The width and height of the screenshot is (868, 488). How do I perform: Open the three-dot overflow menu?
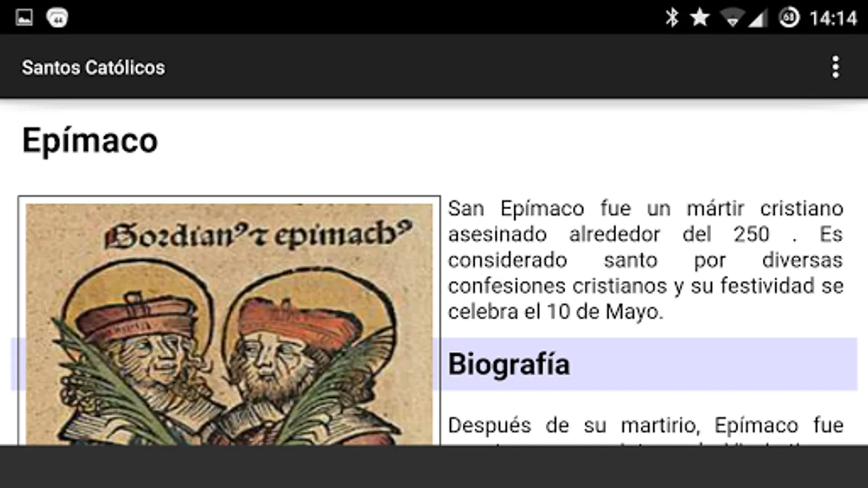coord(835,67)
